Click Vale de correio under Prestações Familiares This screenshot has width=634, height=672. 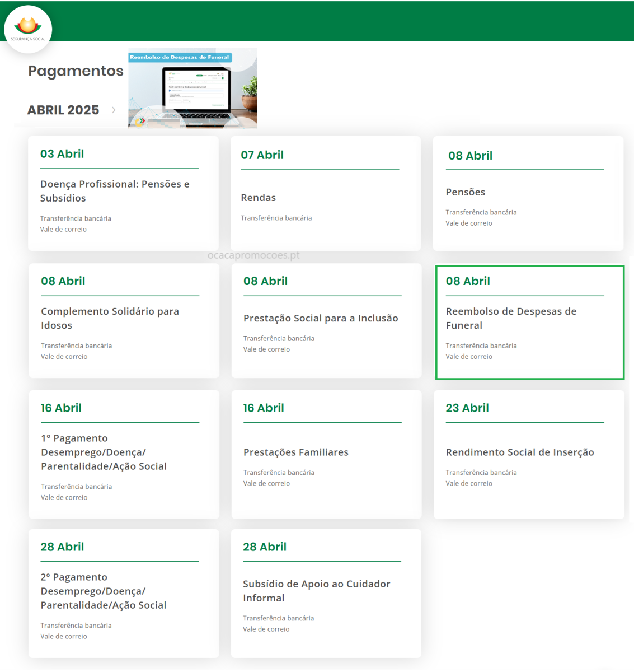[266, 483]
